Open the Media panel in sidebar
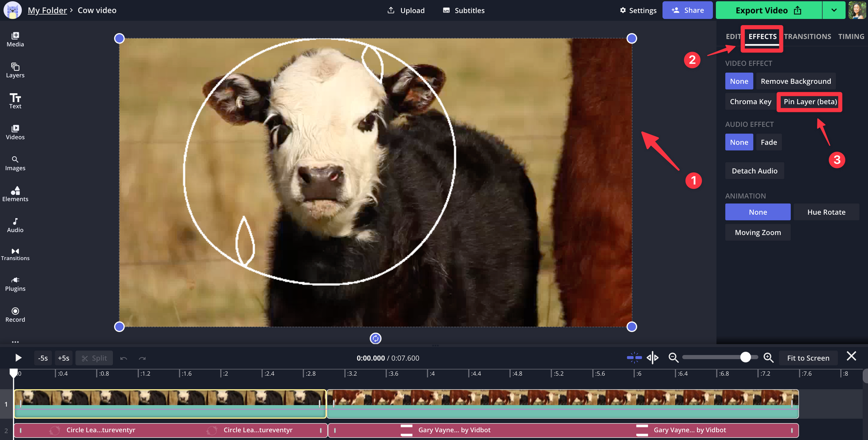This screenshot has width=868, height=440. [15, 39]
